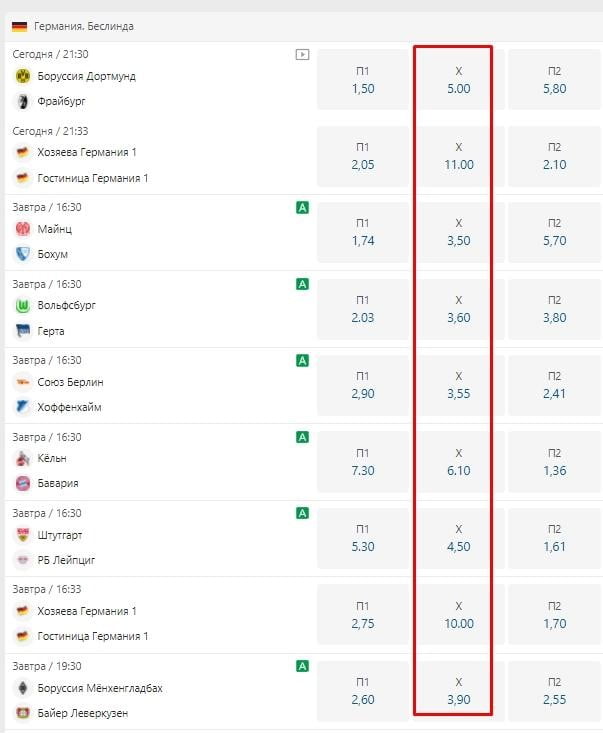The height and width of the screenshot is (733, 603).
Task: Click the Mainz club logo
Action: tap(22, 229)
